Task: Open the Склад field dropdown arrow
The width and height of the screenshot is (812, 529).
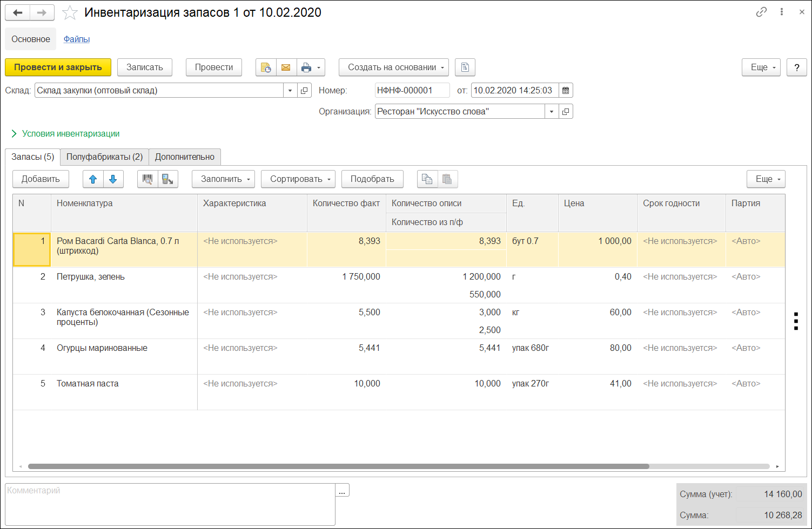Action: click(x=290, y=91)
